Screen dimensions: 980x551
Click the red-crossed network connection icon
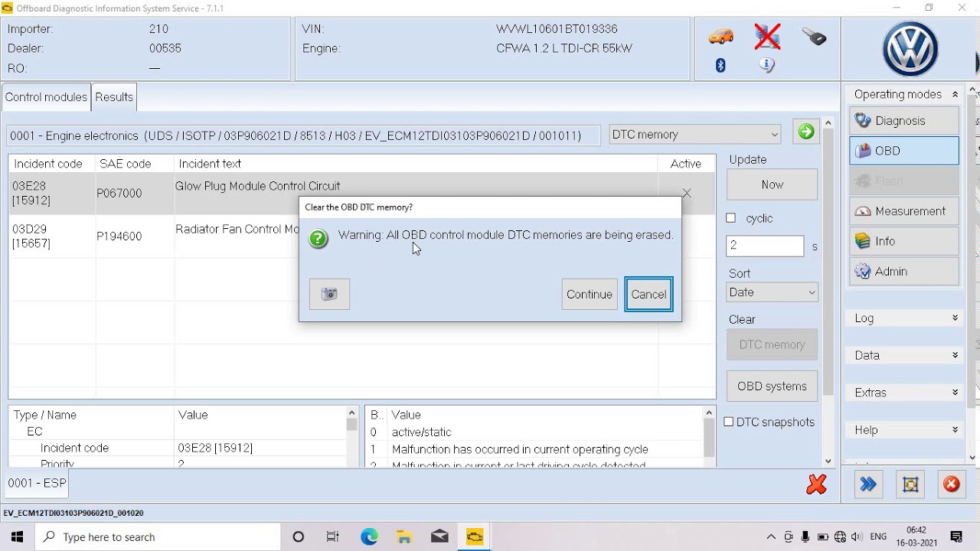(x=767, y=36)
